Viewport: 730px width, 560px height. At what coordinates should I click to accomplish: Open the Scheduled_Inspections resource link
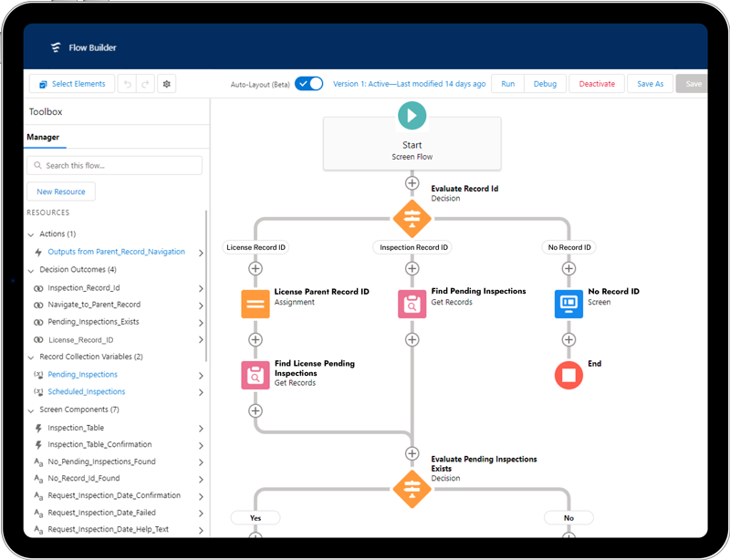coord(87,392)
